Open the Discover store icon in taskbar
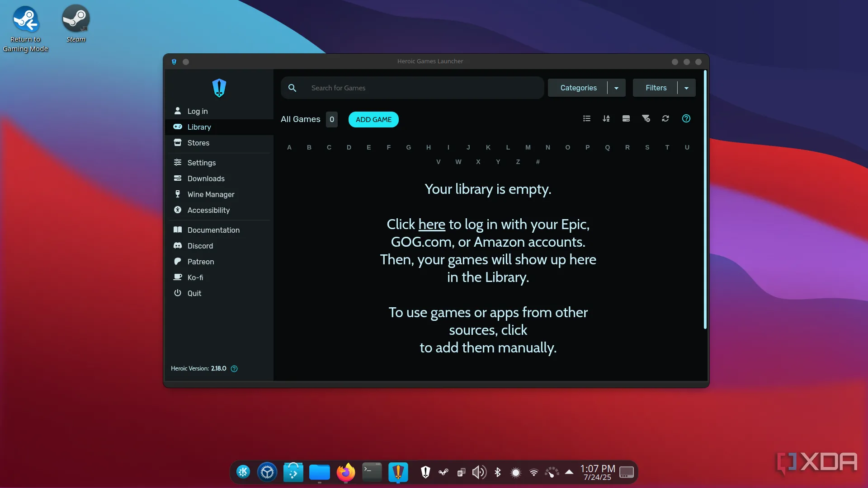Image resolution: width=868 pixels, height=488 pixels. point(293,472)
